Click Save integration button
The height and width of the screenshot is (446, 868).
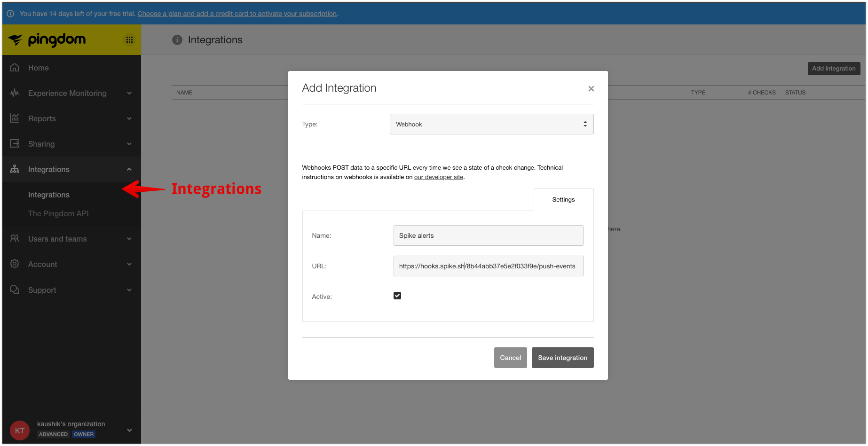(x=562, y=358)
